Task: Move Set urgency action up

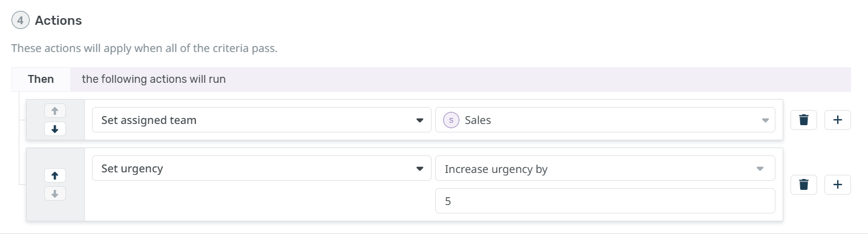Action: (x=55, y=175)
